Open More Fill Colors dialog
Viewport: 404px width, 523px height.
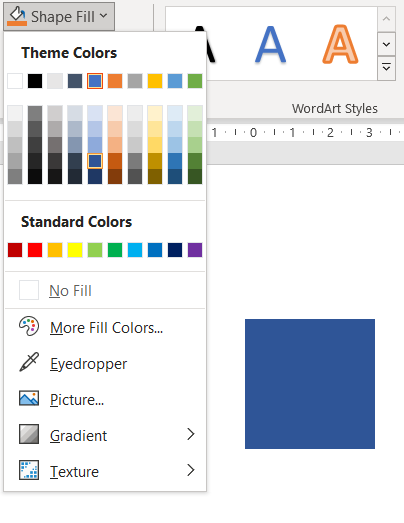105,327
